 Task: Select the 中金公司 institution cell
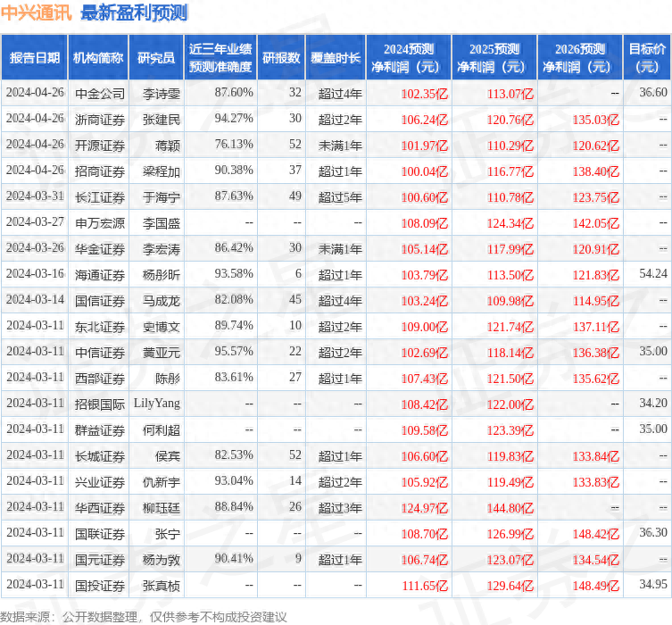point(100,94)
